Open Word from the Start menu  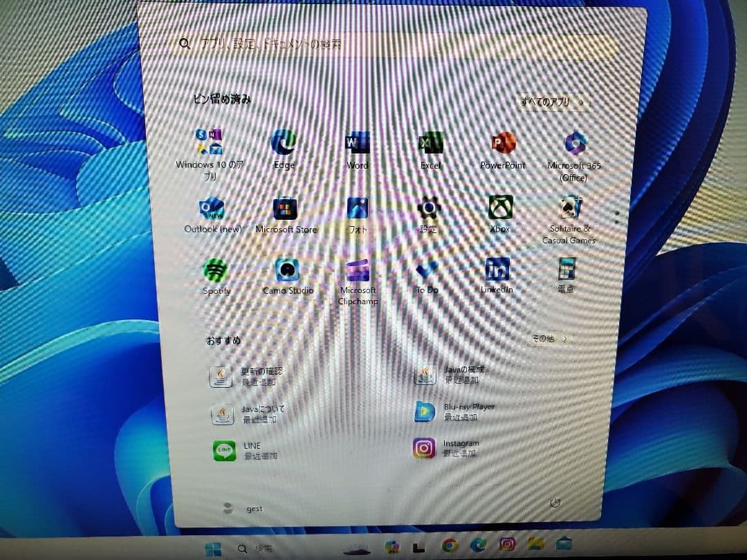(356, 143)
